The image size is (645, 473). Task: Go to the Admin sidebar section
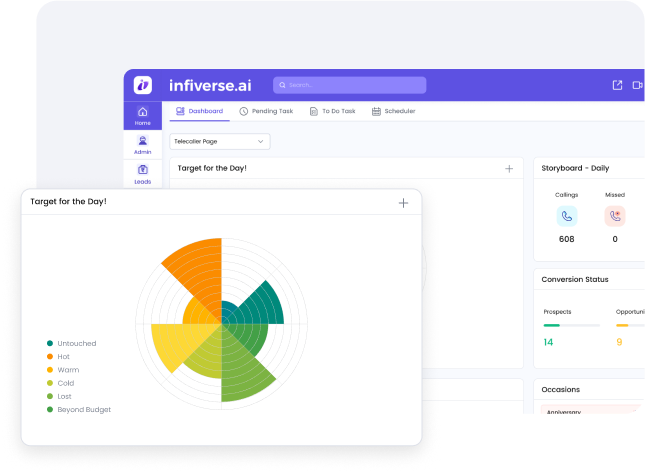143,145
